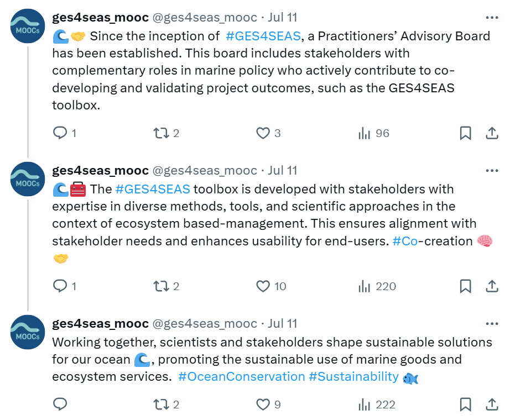Open more options on the first tweet
Viewport: 510px width, 420px height.
(x=491, y=18)
